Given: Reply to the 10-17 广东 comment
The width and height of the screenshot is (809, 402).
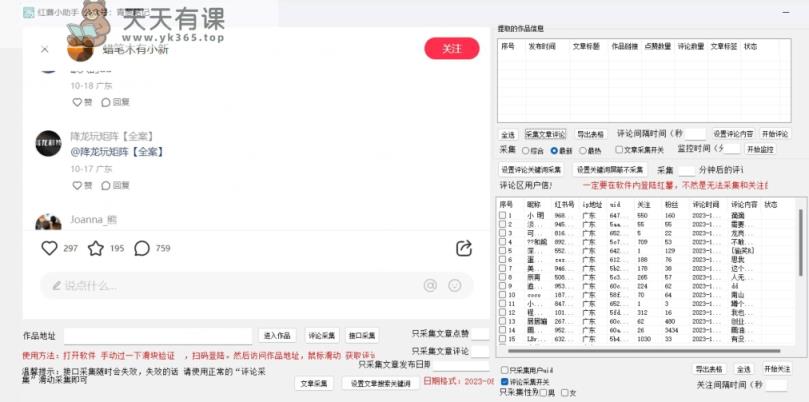Looking at the screenshot, I should [115, 185].
